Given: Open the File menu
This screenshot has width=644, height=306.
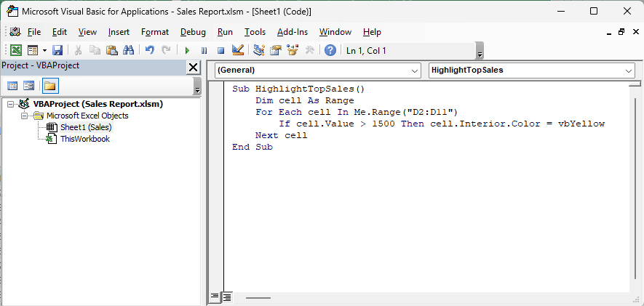Looking at the screenshot, I should (34, 32).
